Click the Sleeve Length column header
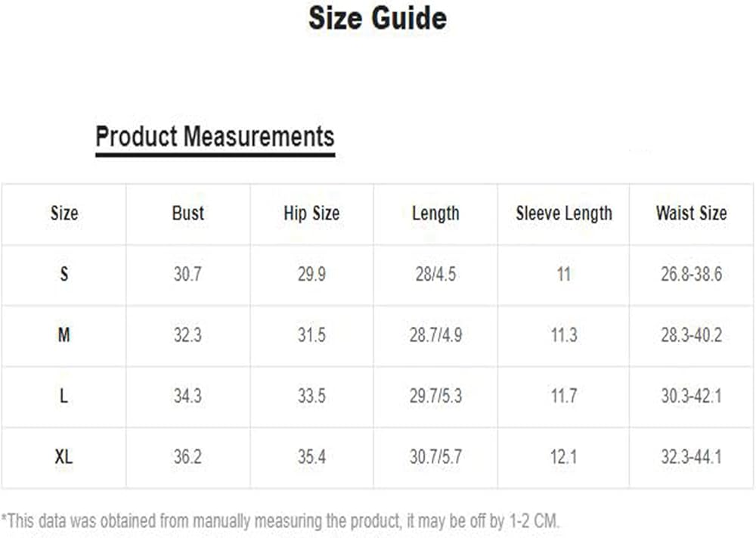756x538 pixels. pos(564,213)
